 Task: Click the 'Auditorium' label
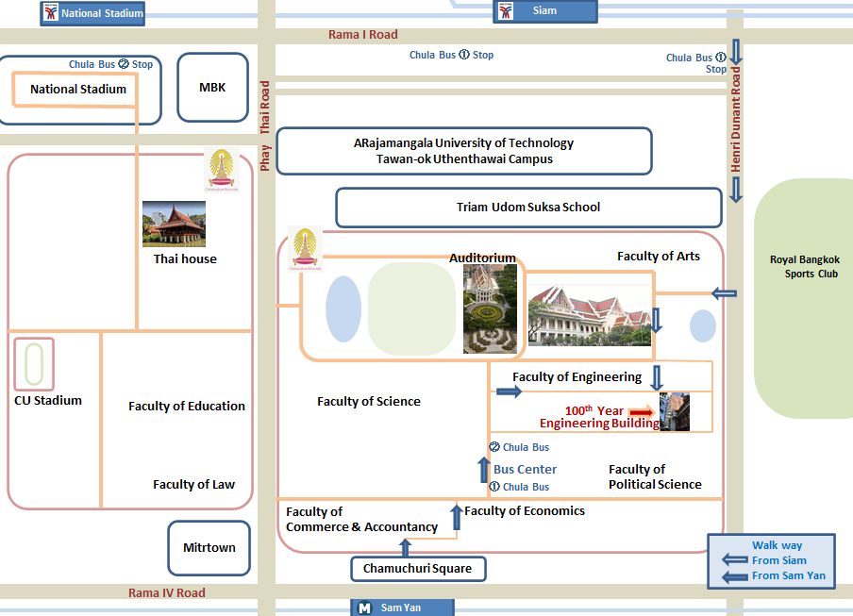(482, 258)
